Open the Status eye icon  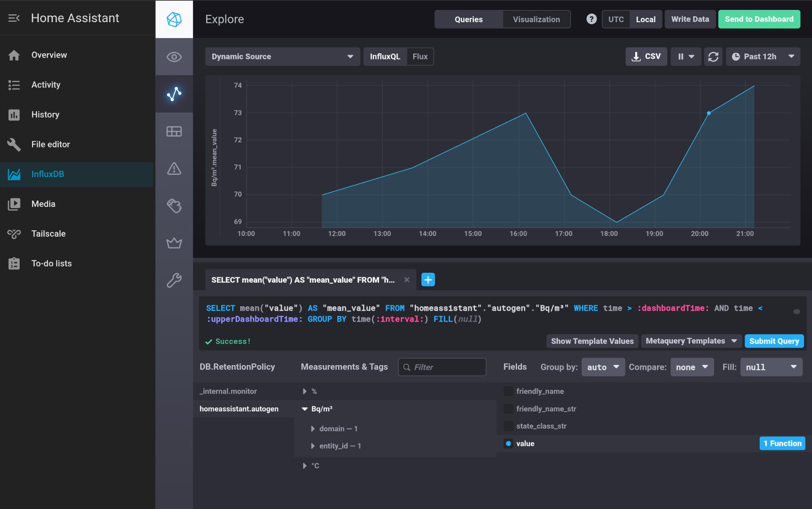point(174,57)
